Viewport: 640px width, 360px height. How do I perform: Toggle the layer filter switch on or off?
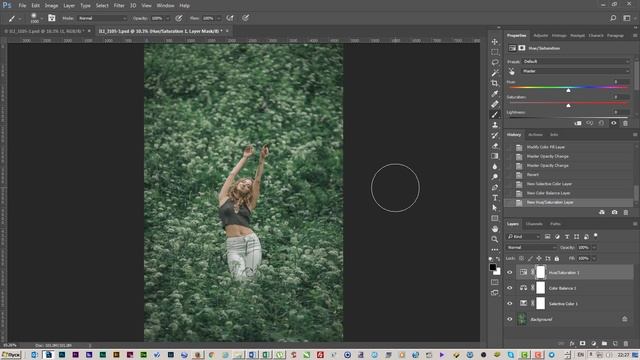(596, 236)
